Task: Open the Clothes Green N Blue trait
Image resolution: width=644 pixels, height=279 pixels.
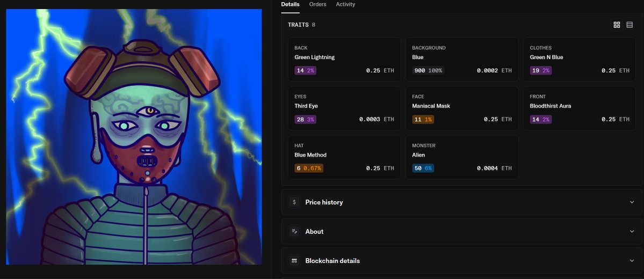Action: coord(580,60)
